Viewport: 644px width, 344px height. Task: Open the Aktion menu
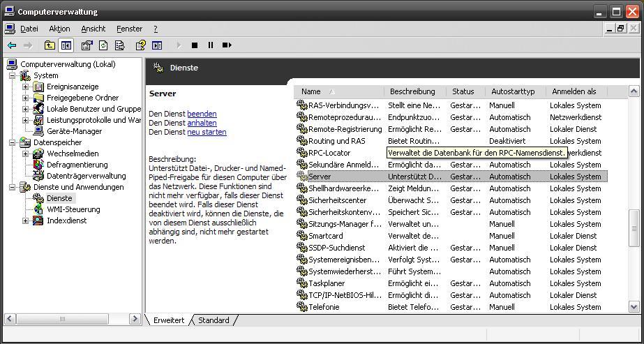(59, 29)
